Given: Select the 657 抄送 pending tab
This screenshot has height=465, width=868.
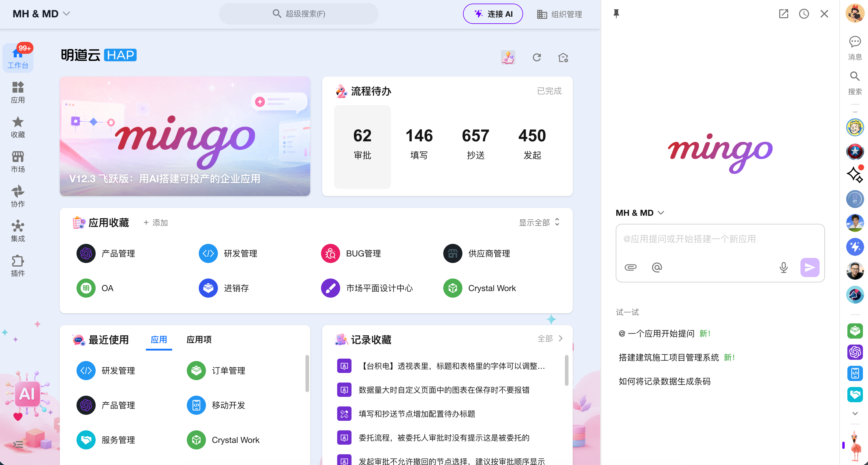Looking at the screenshot, I should coord(476,147).
